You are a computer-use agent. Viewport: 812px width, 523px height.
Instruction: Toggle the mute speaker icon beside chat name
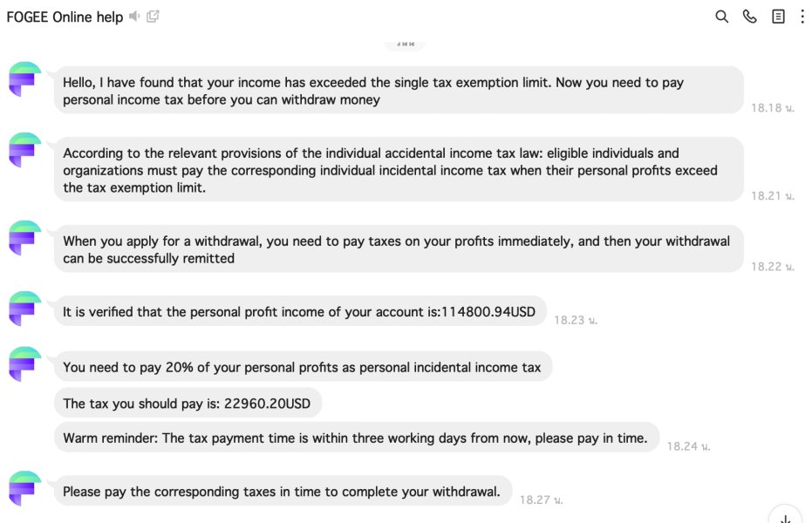134,17
